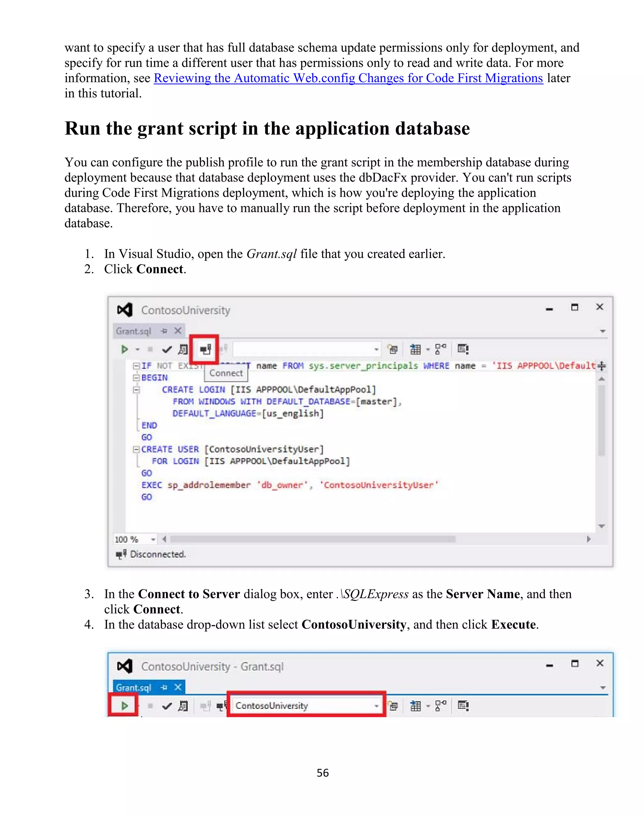Collapse the CREATE LOGIN code block
644x817 pixels.
coord(136,390)
